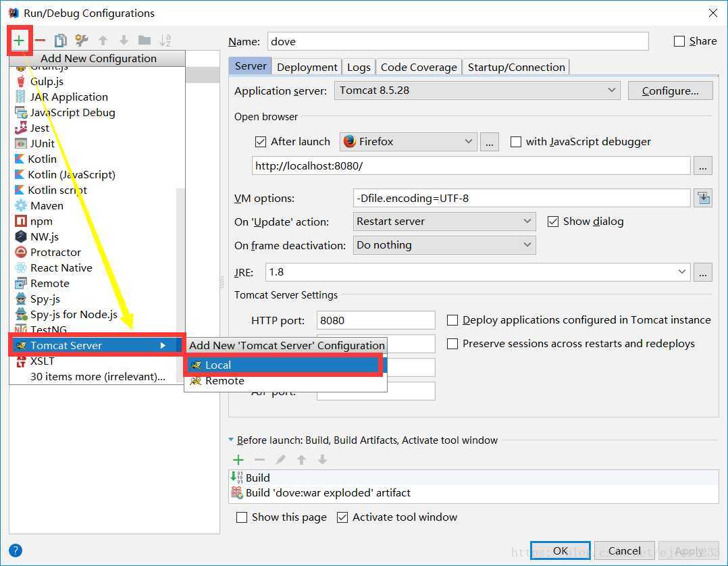This screenshot has width=728, height=566.
Task: Click the browse button next to Firefox dropdown
Action: tap(490, 142)
